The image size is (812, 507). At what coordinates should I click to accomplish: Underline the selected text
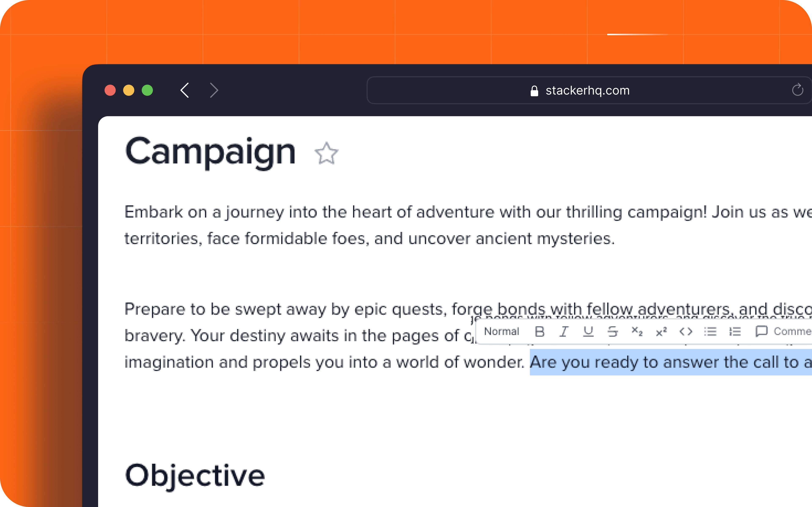pyautogui.click(x=588, y=332)
